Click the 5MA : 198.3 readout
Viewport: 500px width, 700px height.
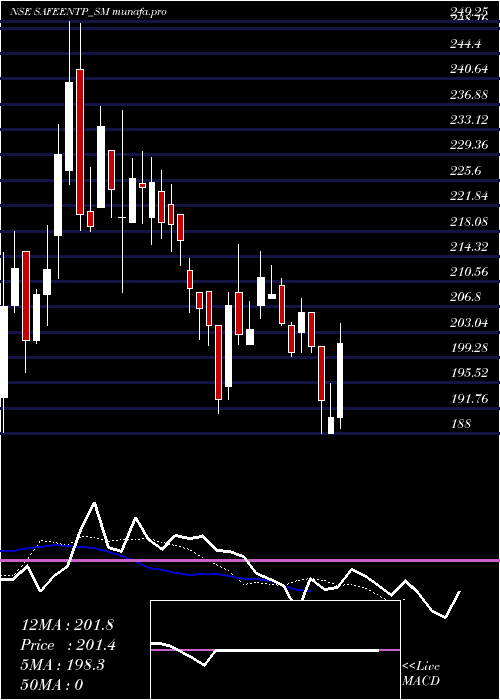pyautogui.click(x=62, y=665)
